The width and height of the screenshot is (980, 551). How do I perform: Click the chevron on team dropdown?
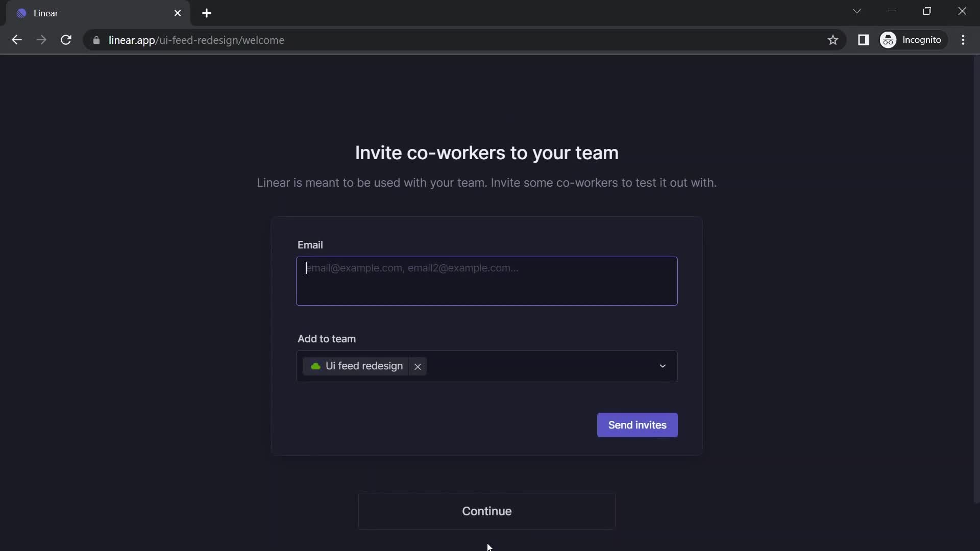[x=663, y=366]
